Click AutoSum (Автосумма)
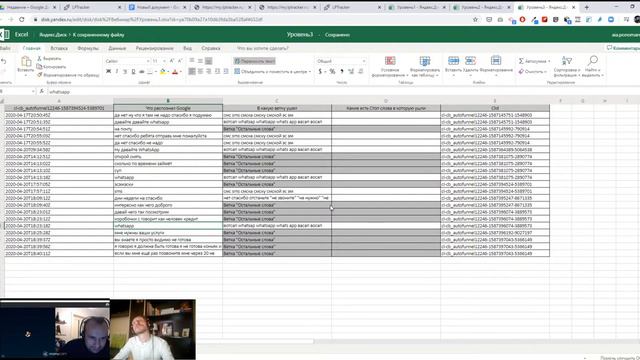Viewport: 640px width, 360px height. 534,61
